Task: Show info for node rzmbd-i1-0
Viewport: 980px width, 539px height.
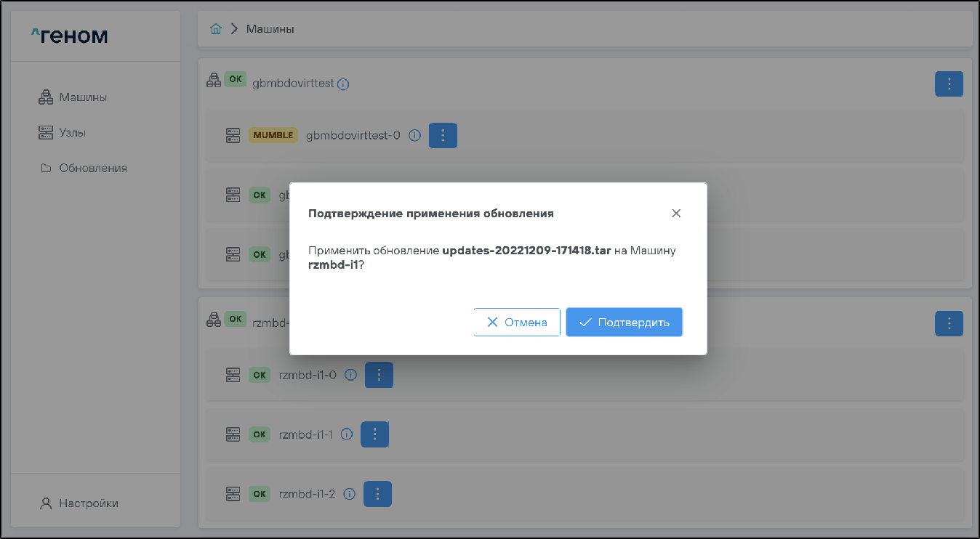Action: 350,375
